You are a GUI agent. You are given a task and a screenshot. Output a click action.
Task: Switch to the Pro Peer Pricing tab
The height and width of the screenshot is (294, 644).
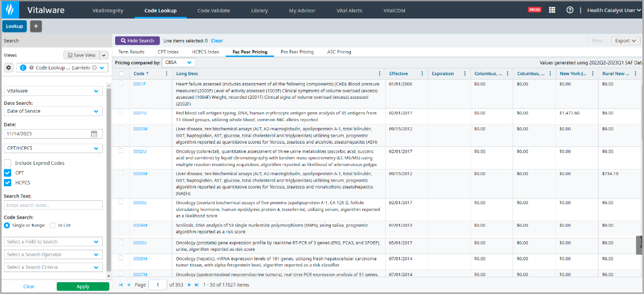tap(298, 52)
